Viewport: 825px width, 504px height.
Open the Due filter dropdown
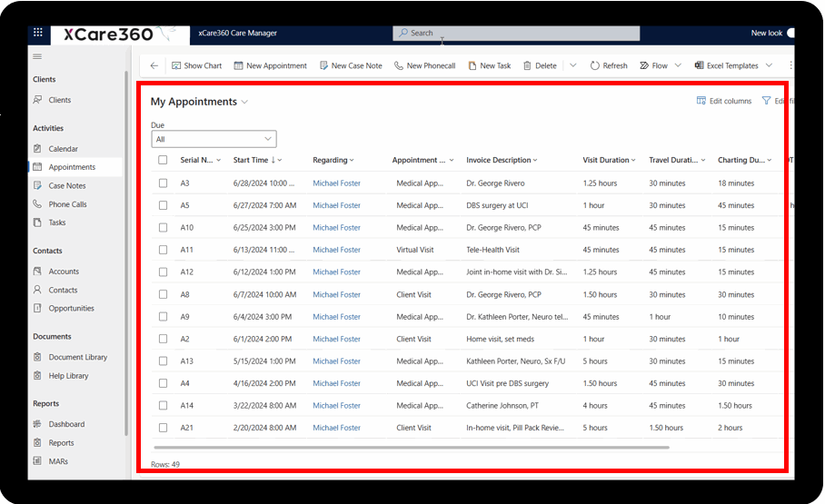(x=214, y=139)
